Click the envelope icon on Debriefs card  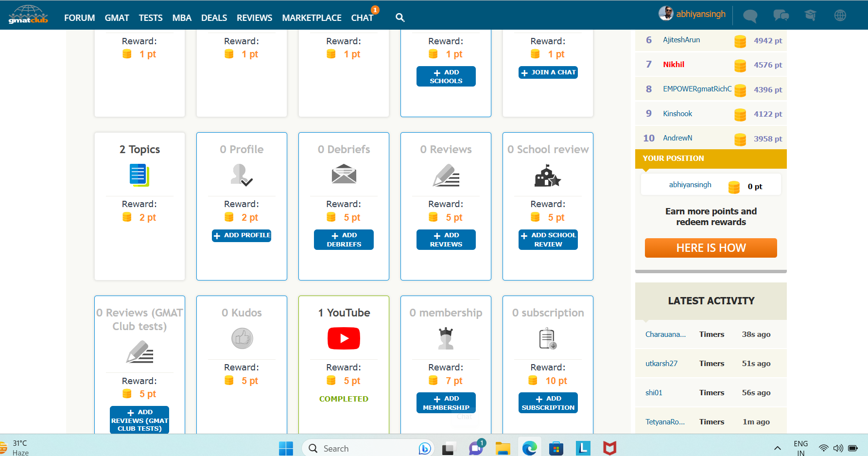(x=344, y=174)
